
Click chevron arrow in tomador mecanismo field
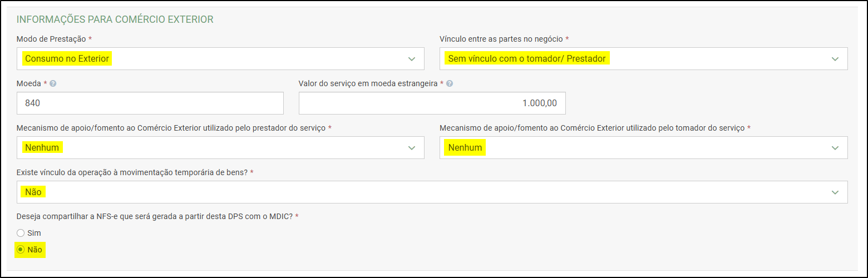pos(835,147)
